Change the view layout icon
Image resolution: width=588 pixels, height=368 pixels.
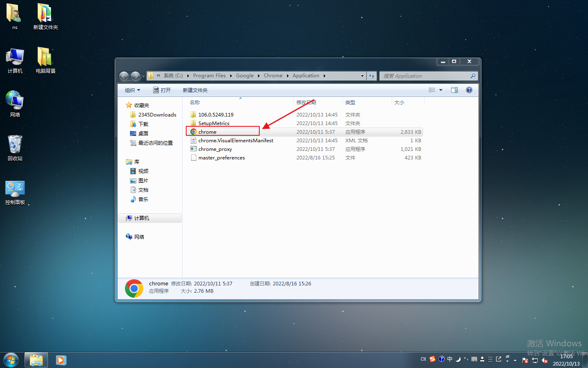[432, 90]
